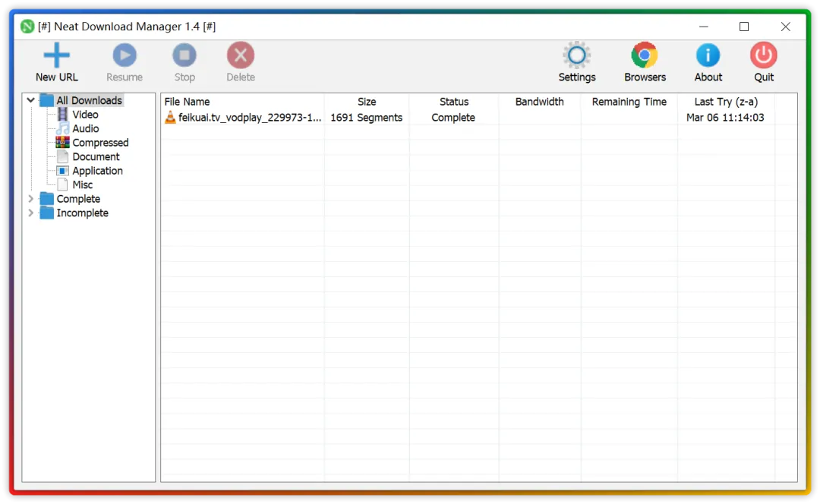Open the About info icon

tap(708, 55)
